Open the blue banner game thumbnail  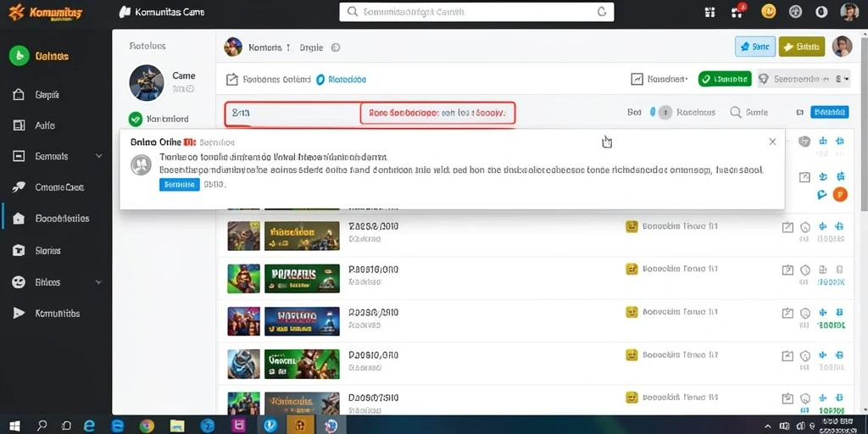[x=303, y=321]
